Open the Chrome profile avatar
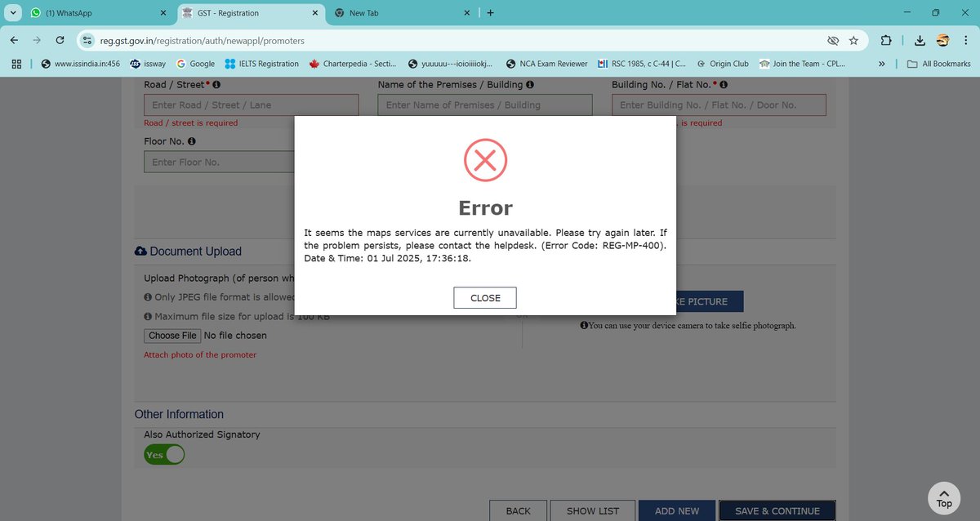 coord(942,40)
